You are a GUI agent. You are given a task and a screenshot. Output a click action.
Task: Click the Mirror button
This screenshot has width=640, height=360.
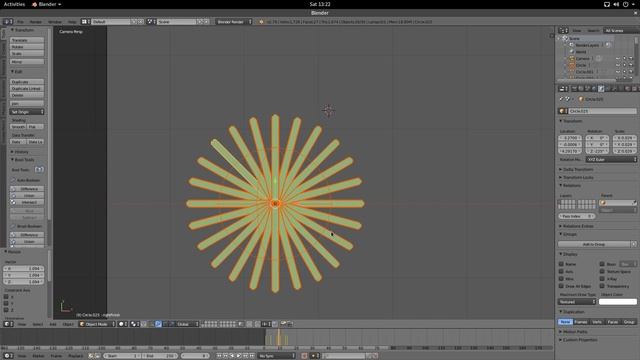click(x=27, y=62)
